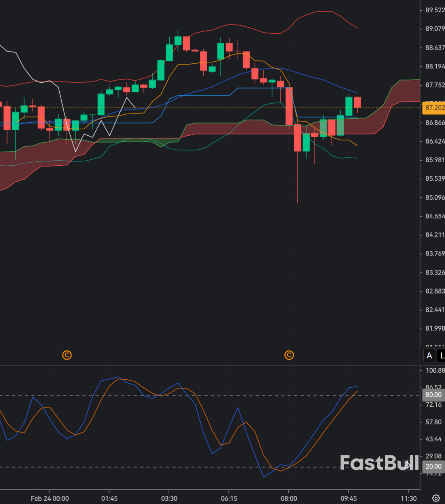Enable log scale using the L button
Screen dimensions: 445x504
[x=441, y=356]
